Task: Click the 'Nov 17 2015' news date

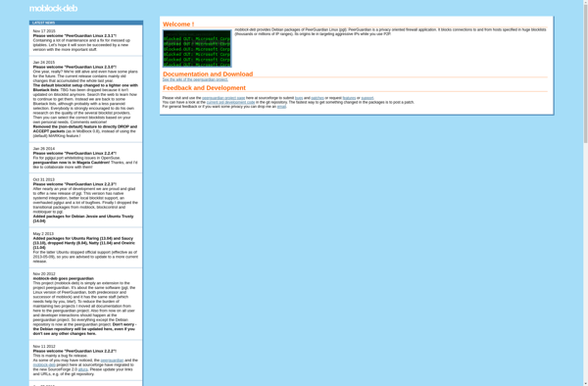Action: pyautogui.click(x=44, y=31)
